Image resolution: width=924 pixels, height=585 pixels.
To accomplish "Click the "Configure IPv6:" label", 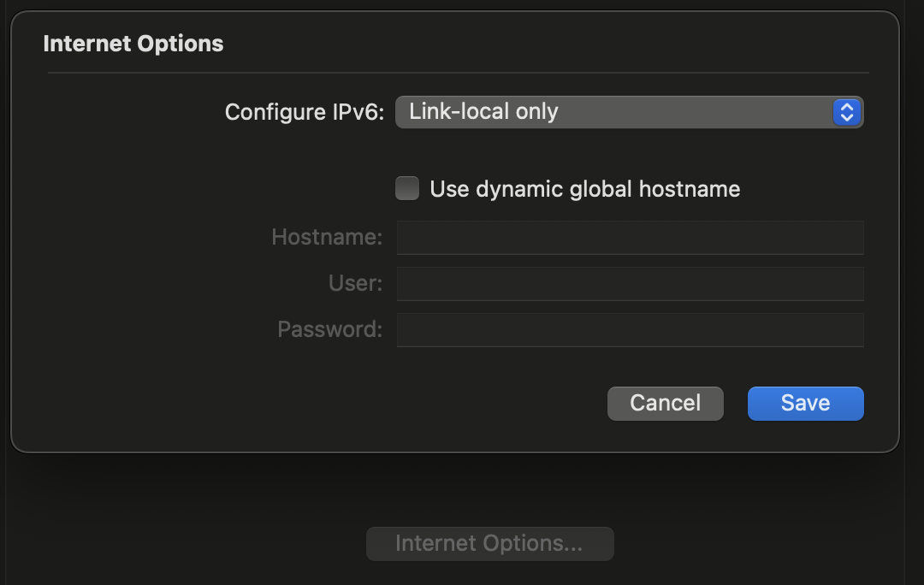I will tap(304, 112).
